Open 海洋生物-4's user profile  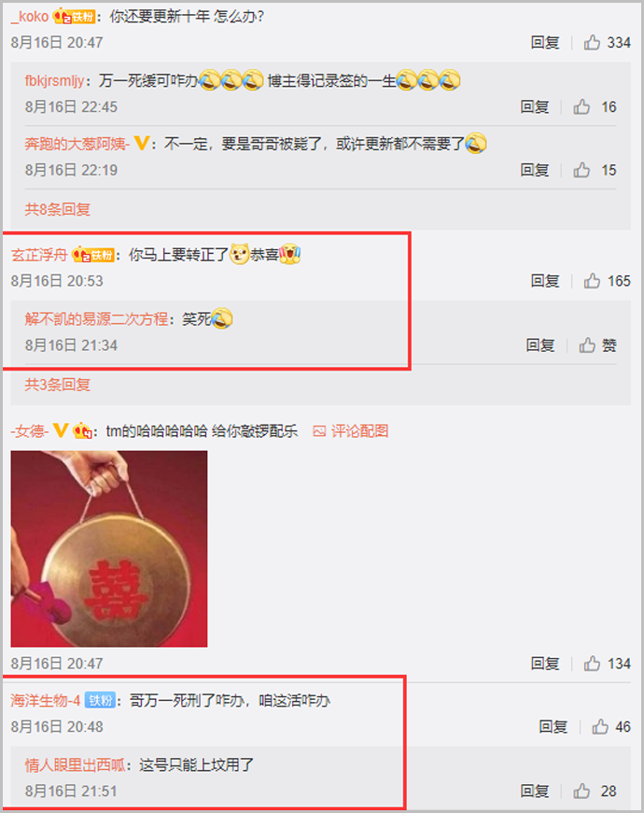(x=46, y=700)
